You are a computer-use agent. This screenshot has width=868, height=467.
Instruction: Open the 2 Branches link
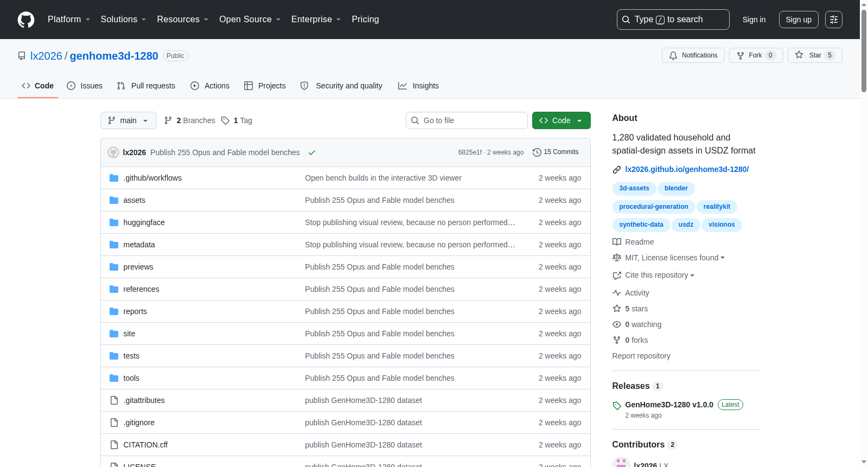(190, 120)
